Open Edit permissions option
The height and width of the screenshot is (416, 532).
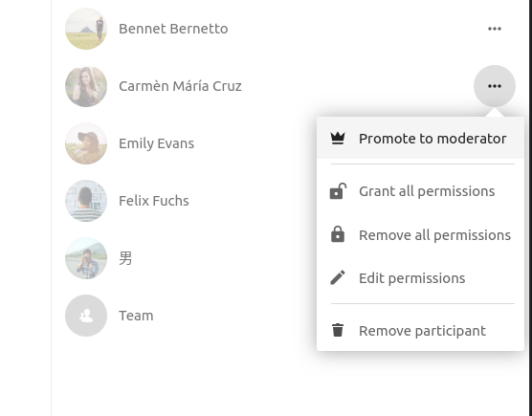420,278
